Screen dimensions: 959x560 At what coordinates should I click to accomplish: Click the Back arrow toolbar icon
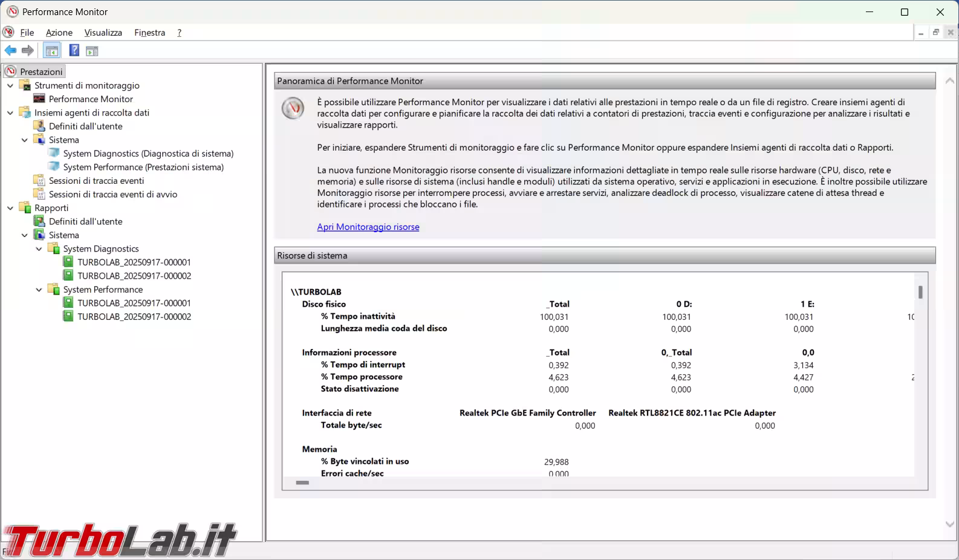(x=10, y=51)
